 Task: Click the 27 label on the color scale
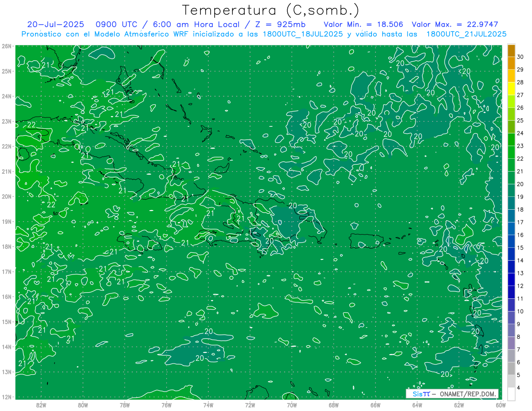click(x=520, y=95)
